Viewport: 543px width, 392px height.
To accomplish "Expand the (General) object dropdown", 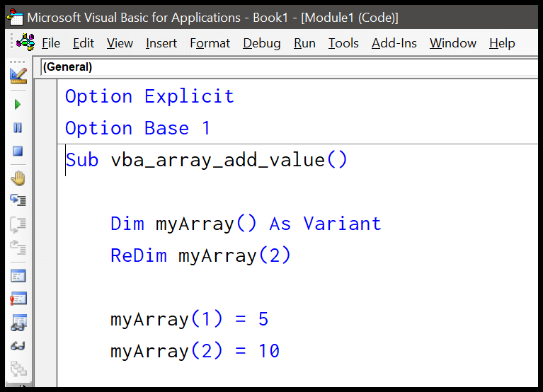I will coord(283,67).
